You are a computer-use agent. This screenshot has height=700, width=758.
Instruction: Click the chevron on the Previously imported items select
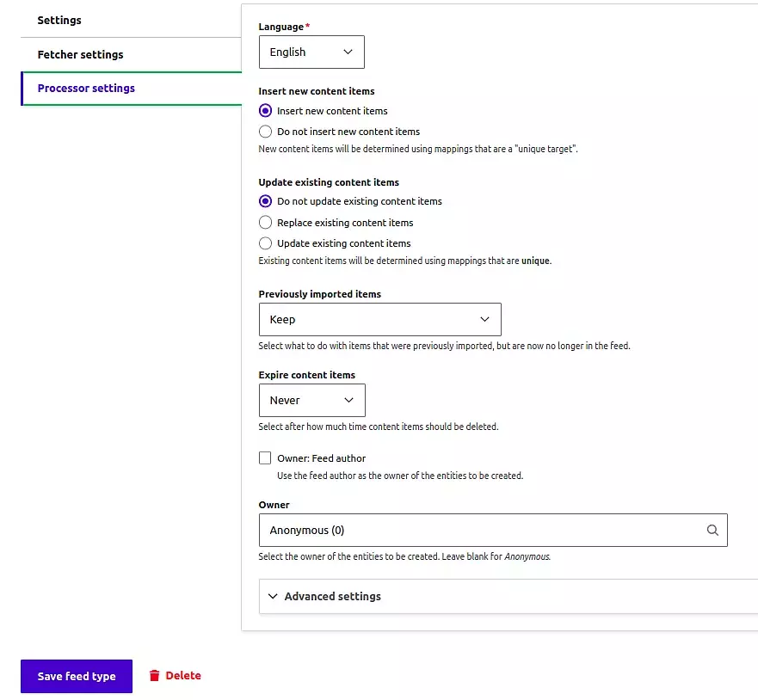tap(485, 319)
